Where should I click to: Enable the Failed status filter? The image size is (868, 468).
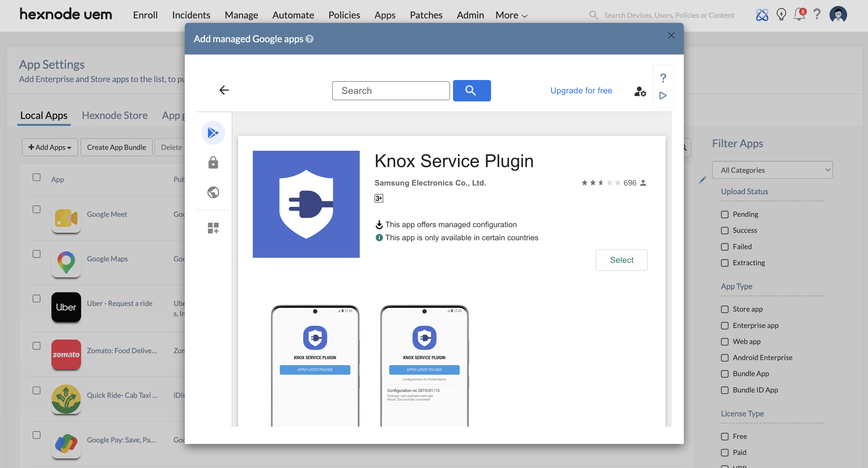725,247
